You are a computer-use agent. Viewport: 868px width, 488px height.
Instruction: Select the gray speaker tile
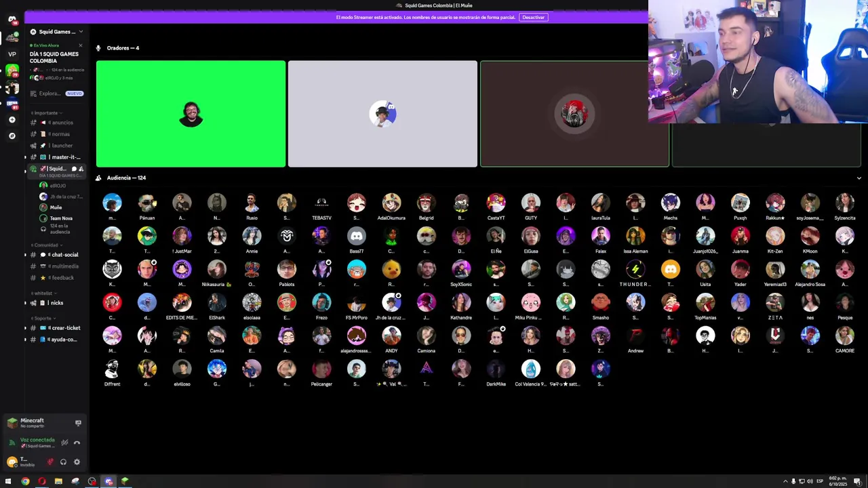point(382,114)
